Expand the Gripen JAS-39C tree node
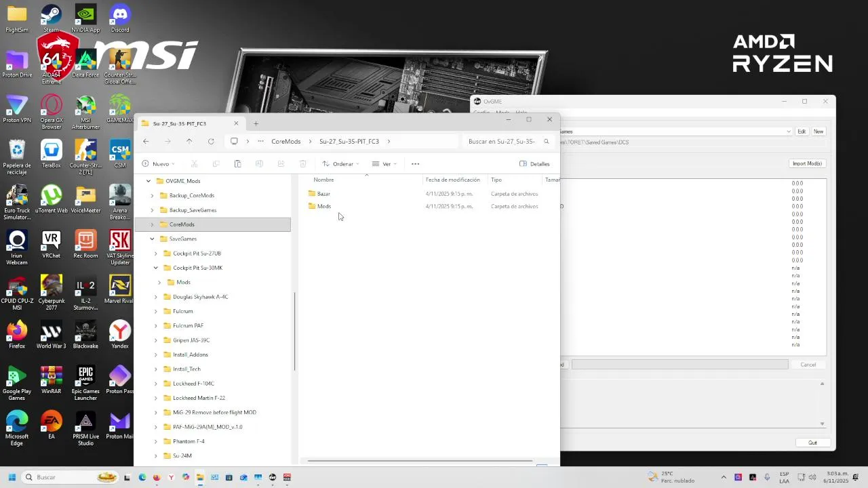The height and width of the screenshot is (488, 868). pos(155,340)
